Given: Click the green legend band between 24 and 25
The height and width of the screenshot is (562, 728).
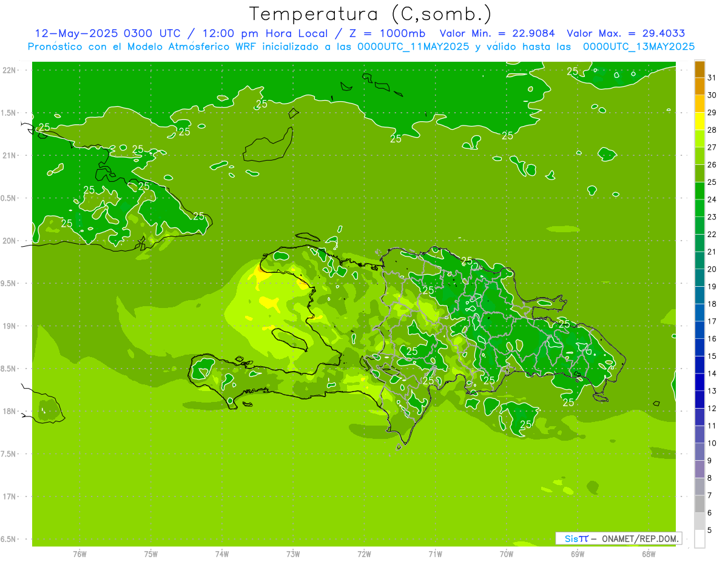Looking at the screenshot, I should (x=699, y=191).
